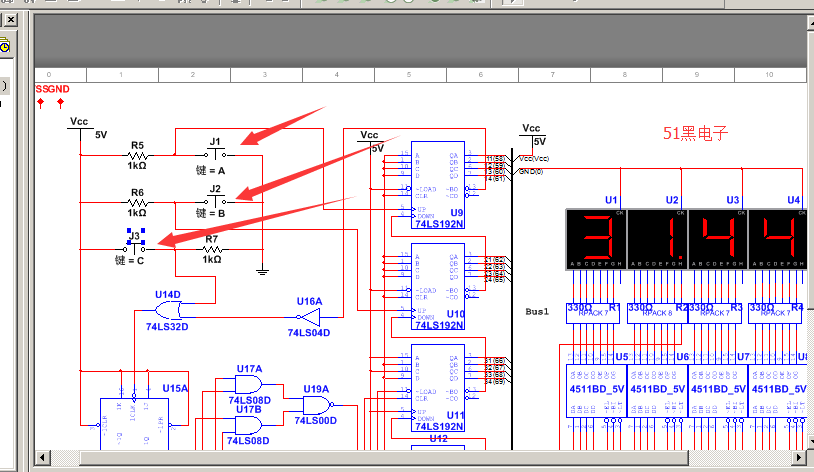Open the clock folder icon in left panel
This screenshot has height=472, width=814.
[4, 46]
